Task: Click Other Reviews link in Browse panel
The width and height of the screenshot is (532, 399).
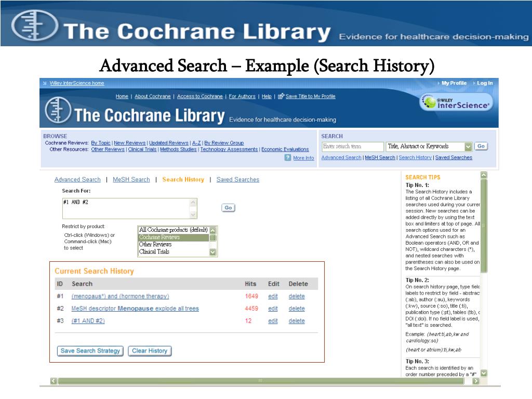Action: pos(108,149)
